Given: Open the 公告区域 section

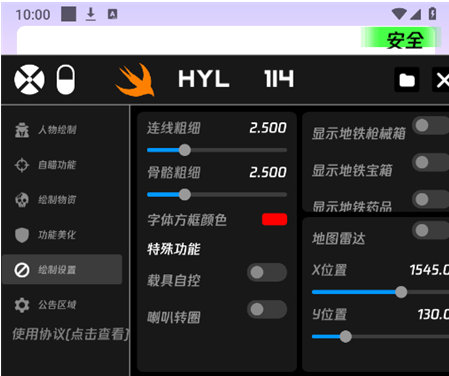Looking at the screenshot, I should [62, 305].
